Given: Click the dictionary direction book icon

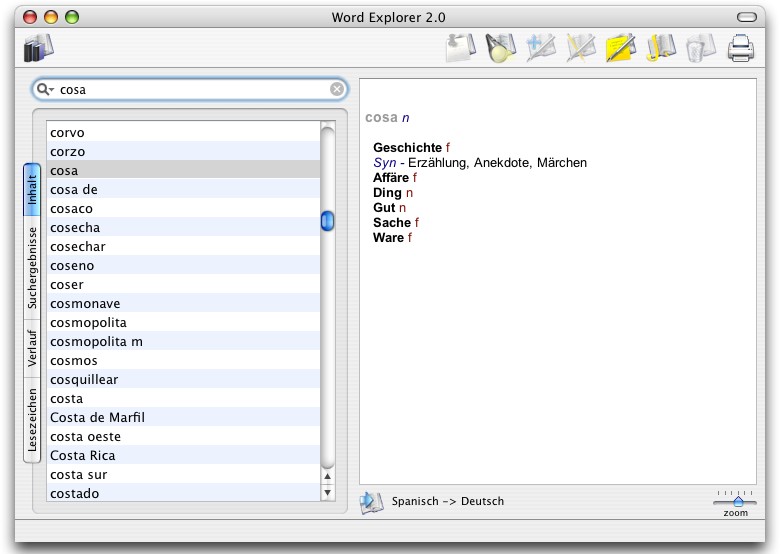Looking at the screenshot, I should pyautogui.click(x=372, y=502).
